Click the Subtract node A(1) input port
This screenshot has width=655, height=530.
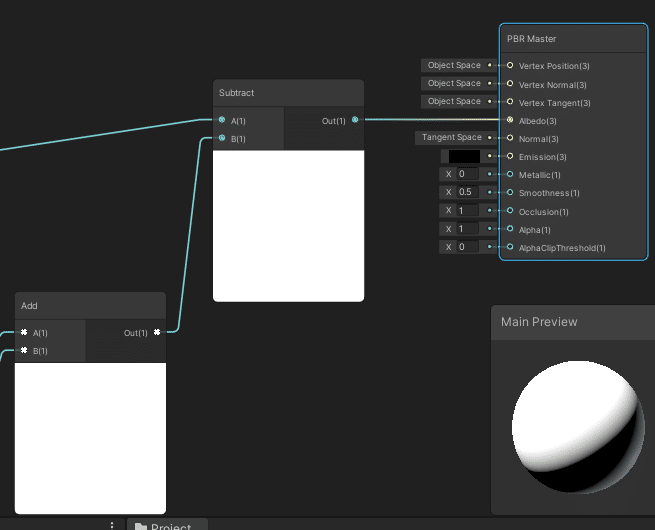[x=222, y=120]
